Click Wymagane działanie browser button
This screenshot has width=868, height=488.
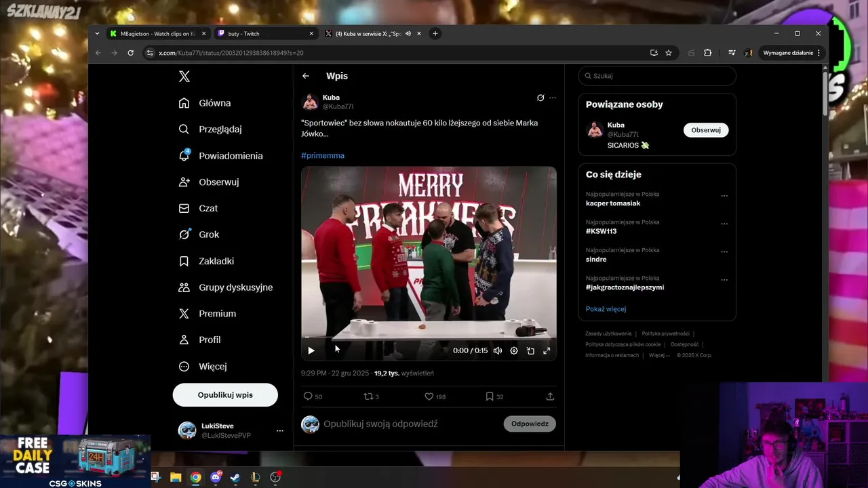pyautogui.click(x=792, y=53)
